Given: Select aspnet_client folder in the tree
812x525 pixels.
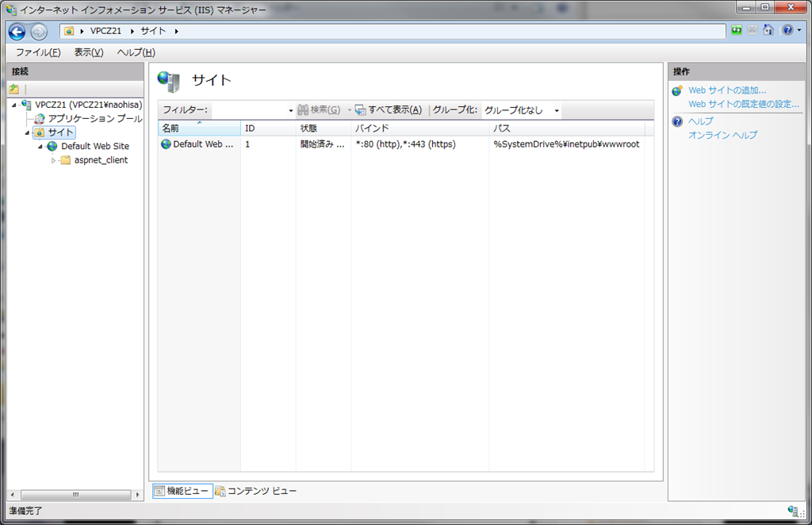Looking at the screenshot, I should click(x=101, y=160).
